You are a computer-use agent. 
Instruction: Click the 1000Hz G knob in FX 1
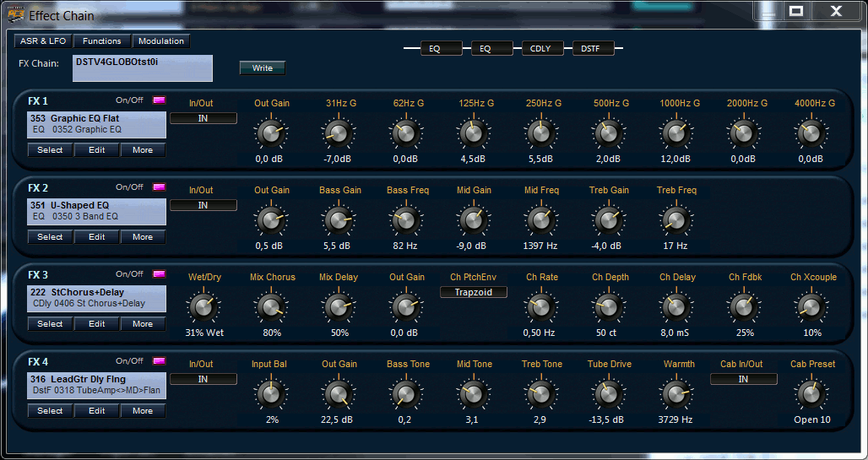pyautogui.click(x=675, y=133)
